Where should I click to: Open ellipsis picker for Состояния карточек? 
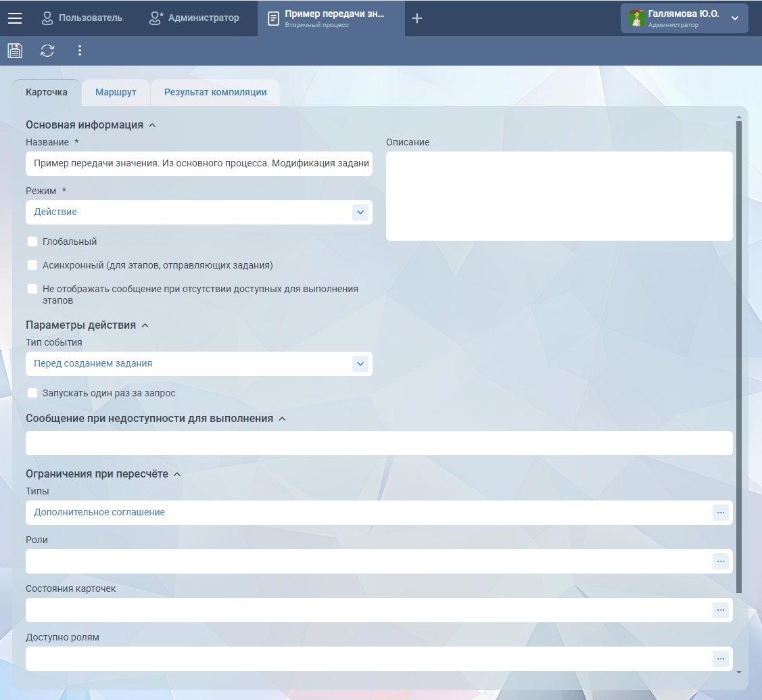(720, 610)
